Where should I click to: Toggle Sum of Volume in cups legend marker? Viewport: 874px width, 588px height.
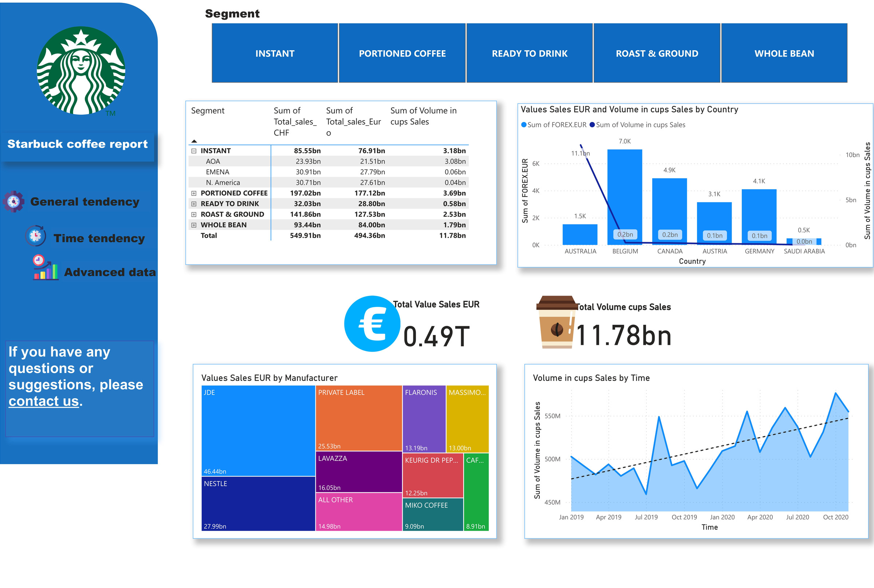592,125
